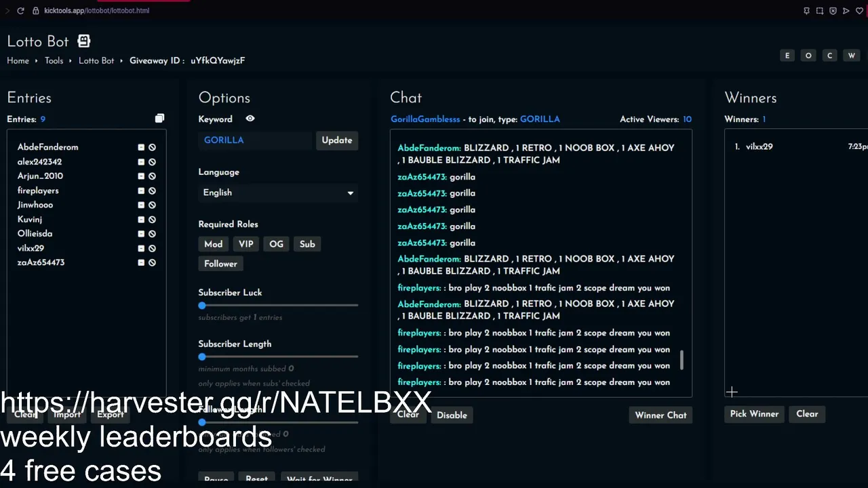Click the browser address bar URL
868x488 pixels.
click(96, 11)
